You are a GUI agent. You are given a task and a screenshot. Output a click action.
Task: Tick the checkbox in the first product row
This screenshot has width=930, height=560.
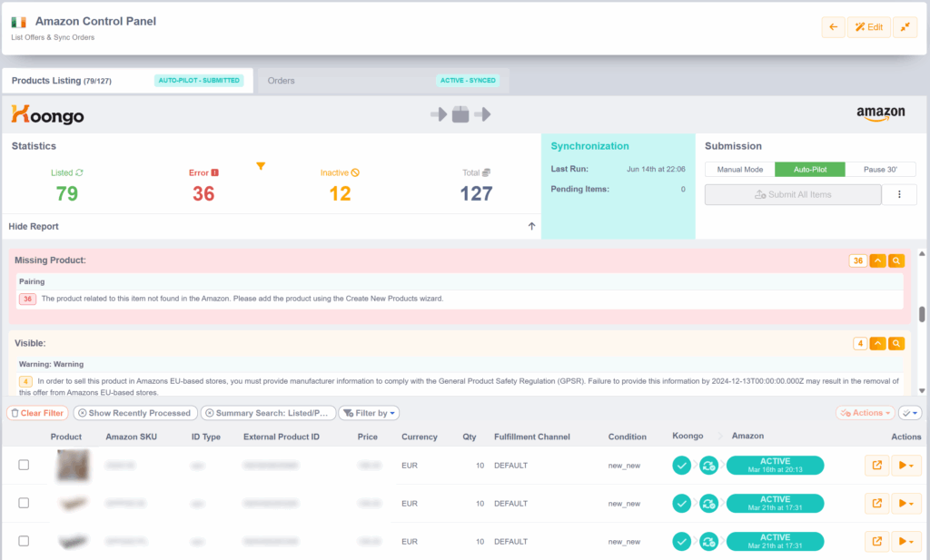[x=24, y=466]
